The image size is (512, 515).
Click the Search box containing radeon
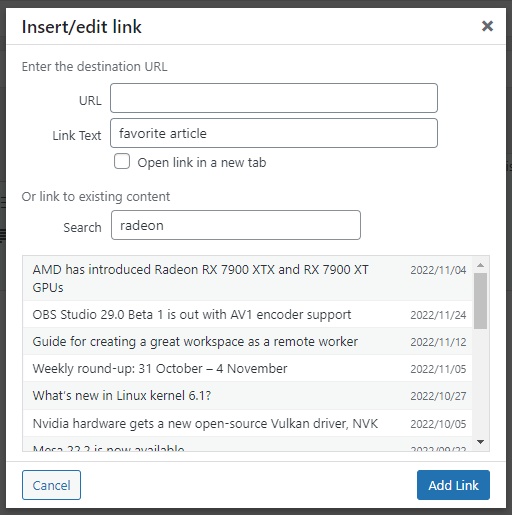click(236, 225)
